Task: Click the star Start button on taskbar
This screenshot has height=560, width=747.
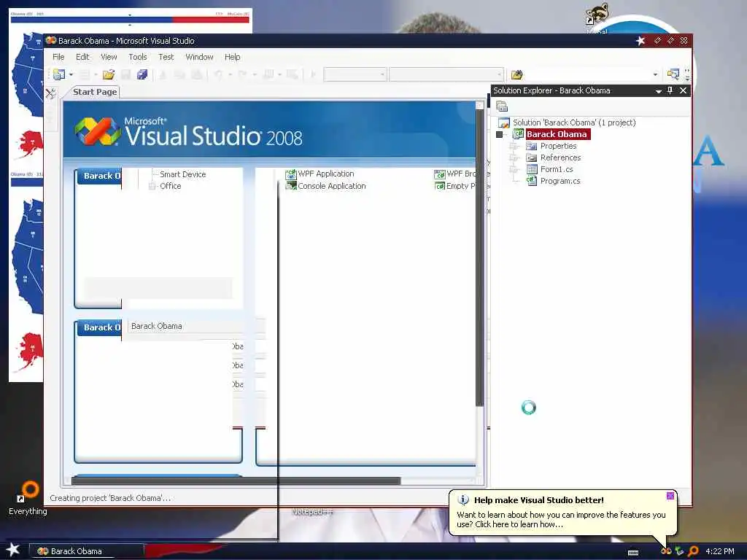Action: tap(13, 550)
